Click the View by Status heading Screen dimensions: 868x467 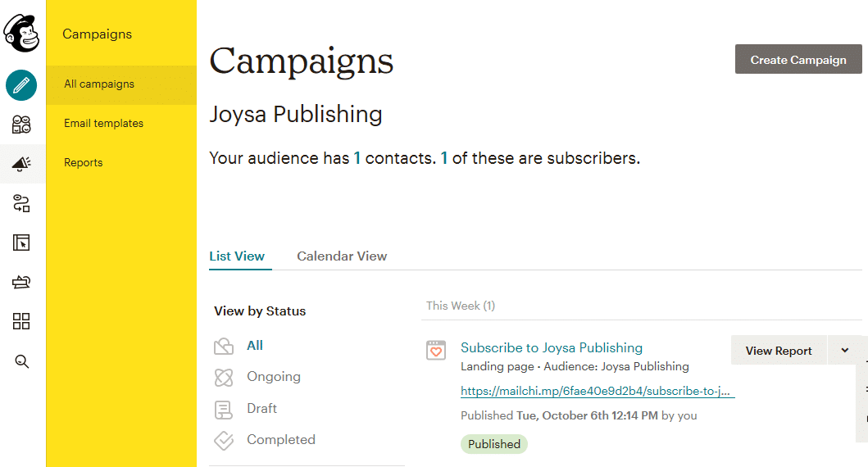coord(260,311)
